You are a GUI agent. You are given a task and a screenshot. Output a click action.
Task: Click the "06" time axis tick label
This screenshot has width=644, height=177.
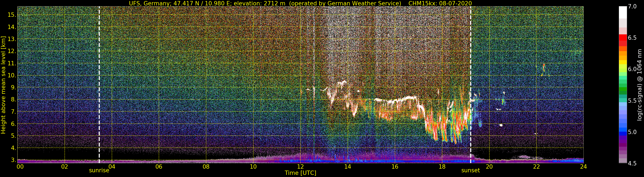(159, 166)
